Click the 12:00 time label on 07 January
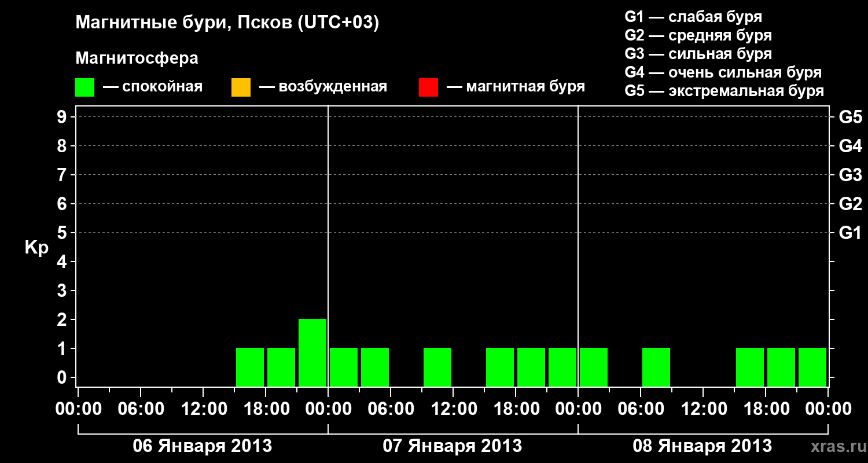Viewport: 868px width, 463px height. (453, 409)
